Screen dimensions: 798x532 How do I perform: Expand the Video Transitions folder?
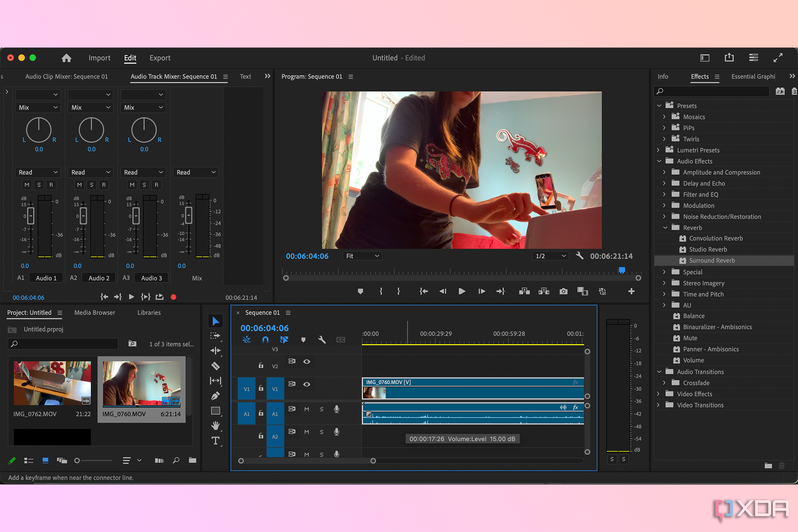[x=661, y=405]
